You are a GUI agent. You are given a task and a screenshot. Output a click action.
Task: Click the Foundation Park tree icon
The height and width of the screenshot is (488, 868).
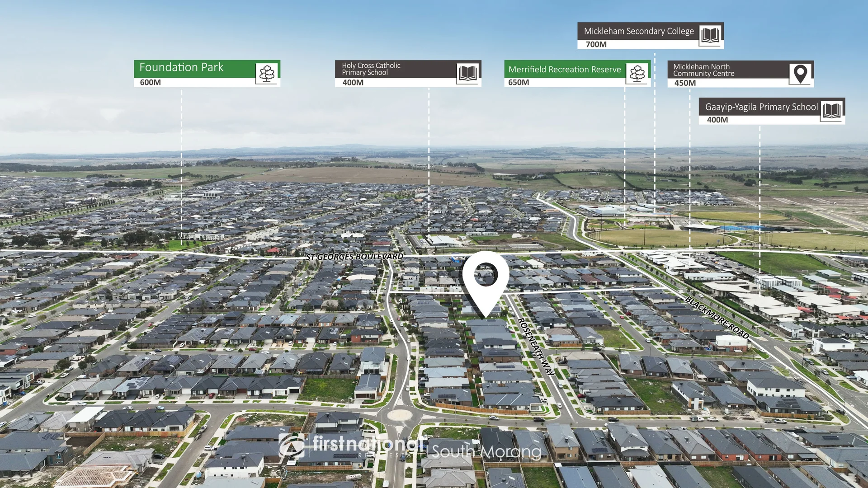[x=267, y=73]
